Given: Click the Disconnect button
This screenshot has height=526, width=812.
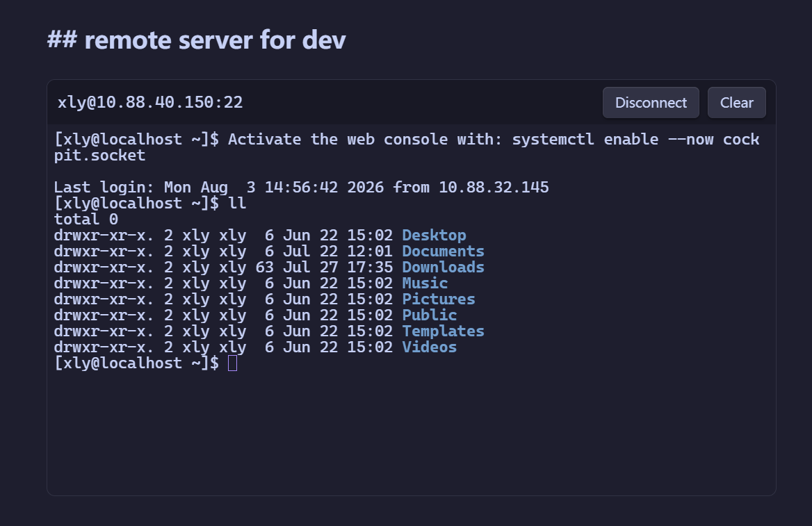Looking at the screenshot, I should point(651,103).
